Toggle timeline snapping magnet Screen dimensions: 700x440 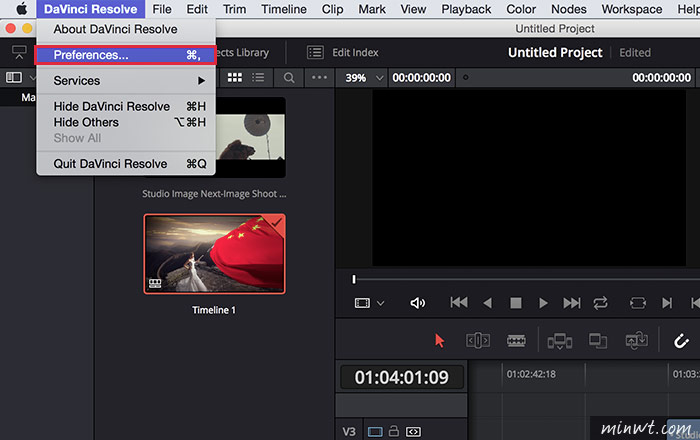point(681,341)
